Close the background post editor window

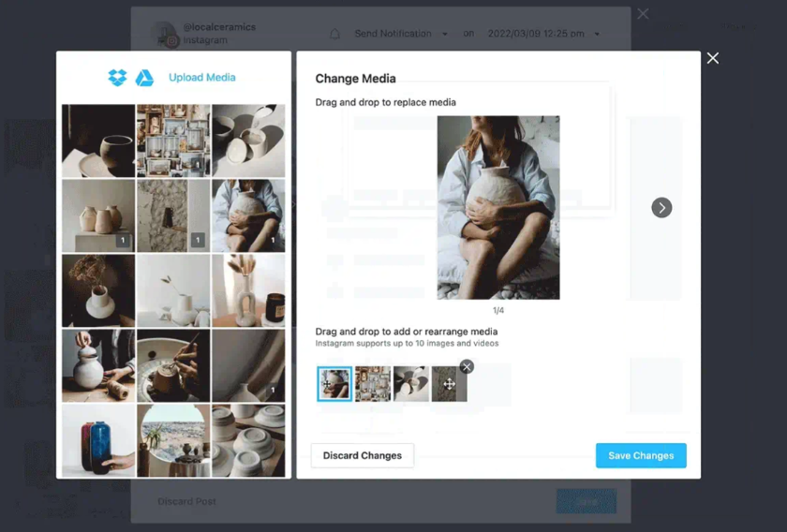(x=643, y=14)
